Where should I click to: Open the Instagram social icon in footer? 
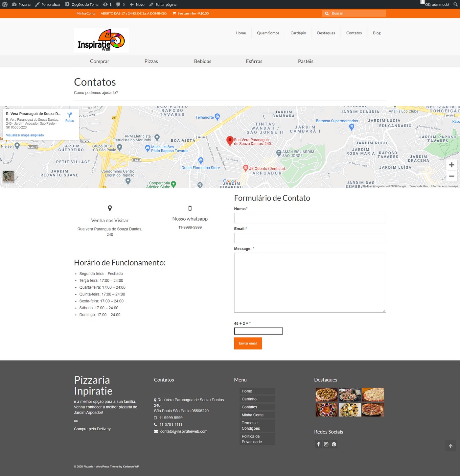click(x=326, y=444)
